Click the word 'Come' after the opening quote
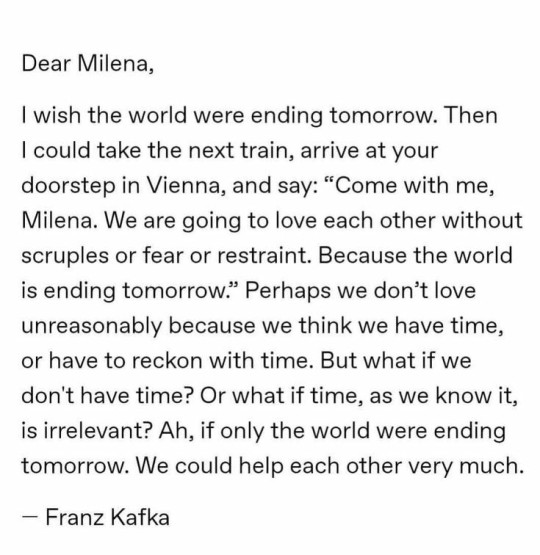 [x=366, y=185]
